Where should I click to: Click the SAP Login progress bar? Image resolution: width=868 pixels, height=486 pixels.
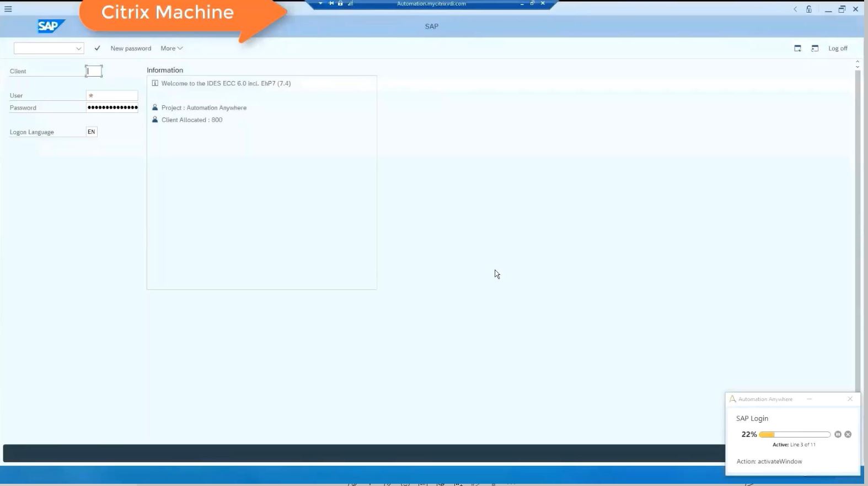click(x=795, y=435)
